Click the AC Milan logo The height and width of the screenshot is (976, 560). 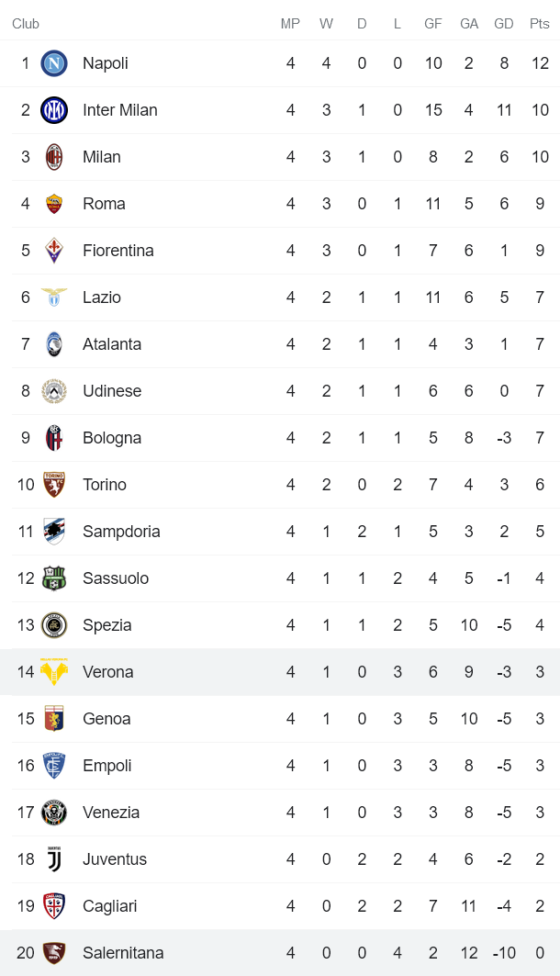pyautogui.click(x=53, y=157)
